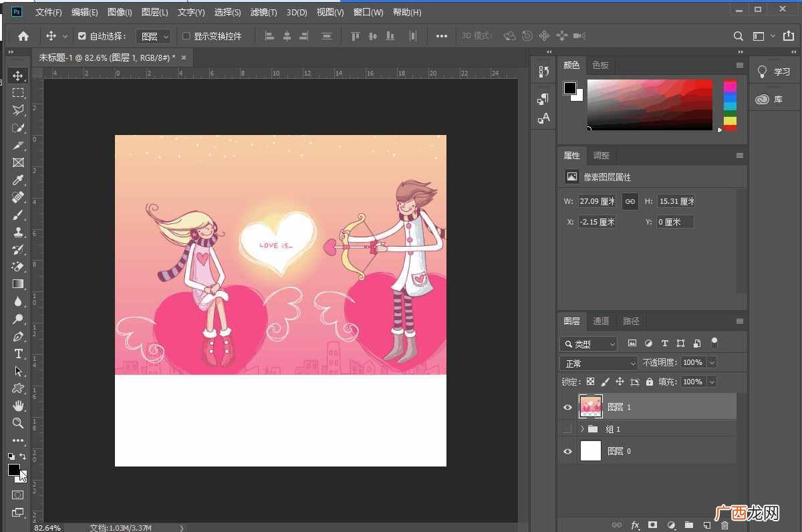Open the 文件(F) menu
802x532 pixels.
[x=49, y=12]
